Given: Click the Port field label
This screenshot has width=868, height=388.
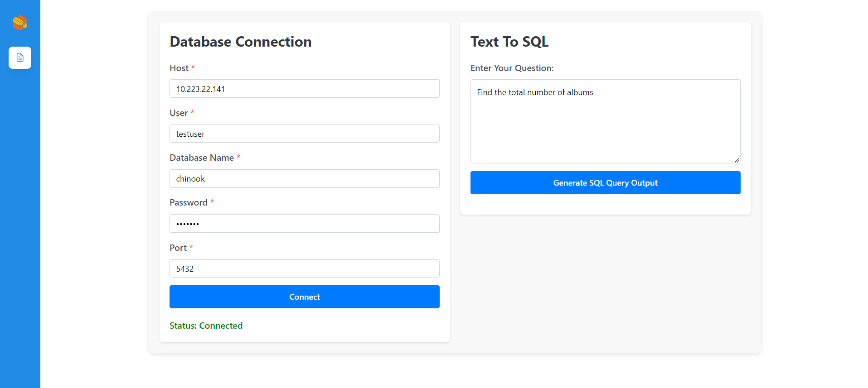Looking at the screenshot, I should [178, 248].
